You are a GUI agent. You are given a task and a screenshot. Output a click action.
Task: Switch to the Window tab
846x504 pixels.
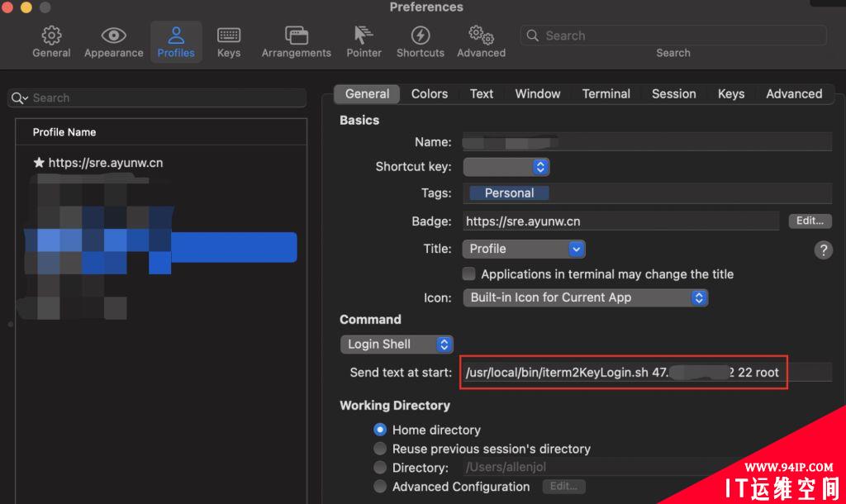click(x=537, y=94)
